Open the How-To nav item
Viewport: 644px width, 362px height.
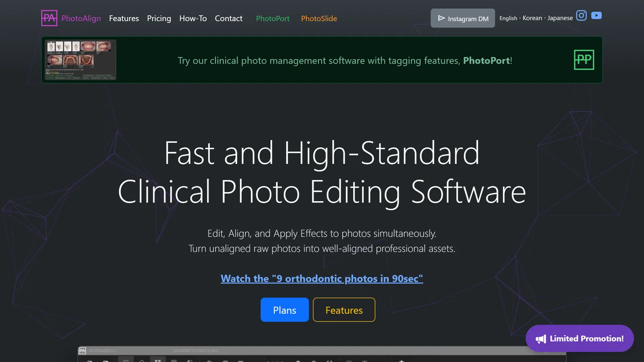click(193, 18)
